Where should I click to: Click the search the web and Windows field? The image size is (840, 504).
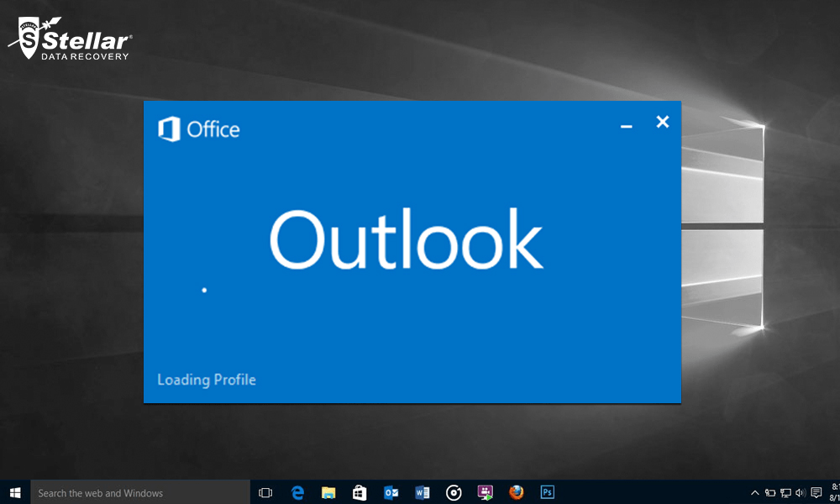(139, 492)
